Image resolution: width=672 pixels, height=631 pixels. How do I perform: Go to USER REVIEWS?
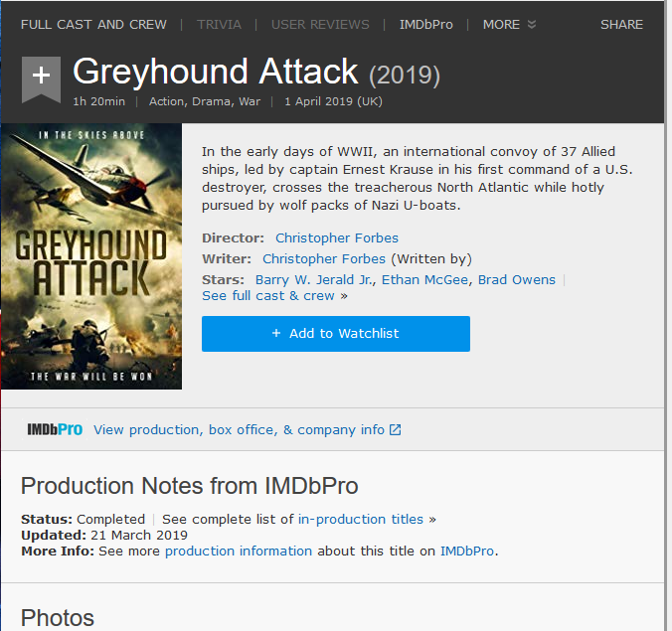(x=320, y=24)
